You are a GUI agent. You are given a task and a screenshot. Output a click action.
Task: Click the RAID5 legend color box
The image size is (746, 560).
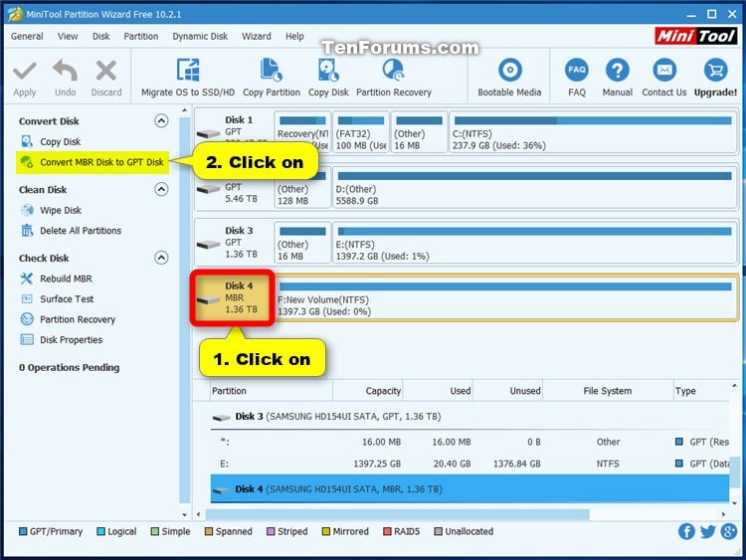[387, 531]
